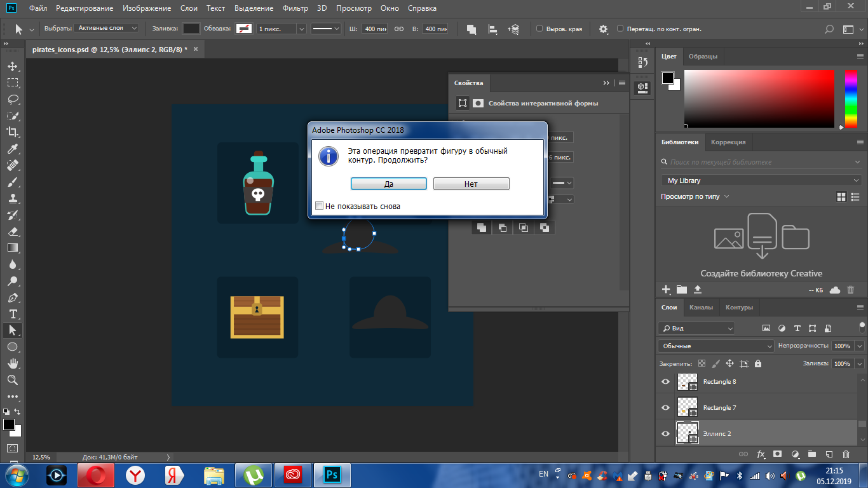Delete layer using the trash icon
The image size is (868, 488).
tap(846, 454)
